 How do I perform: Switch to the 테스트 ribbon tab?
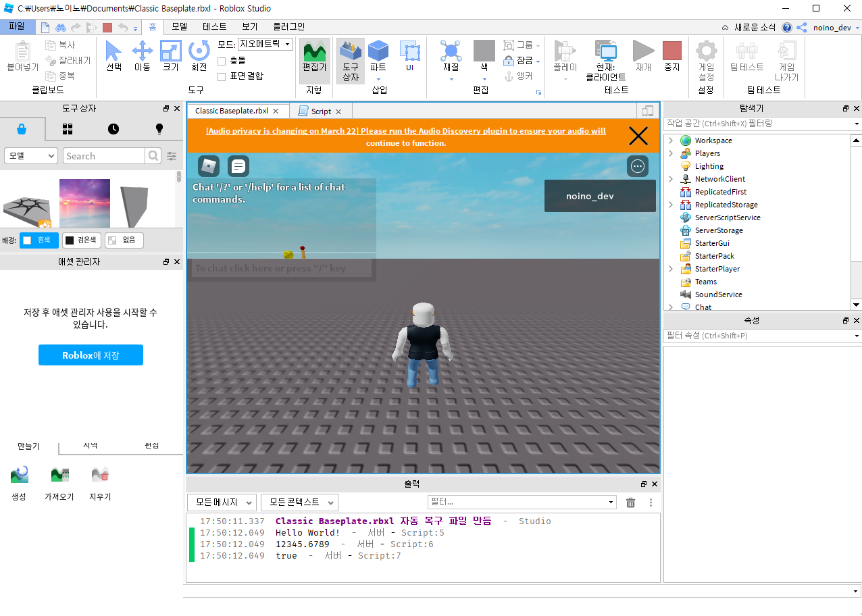(x=215, y=27)
